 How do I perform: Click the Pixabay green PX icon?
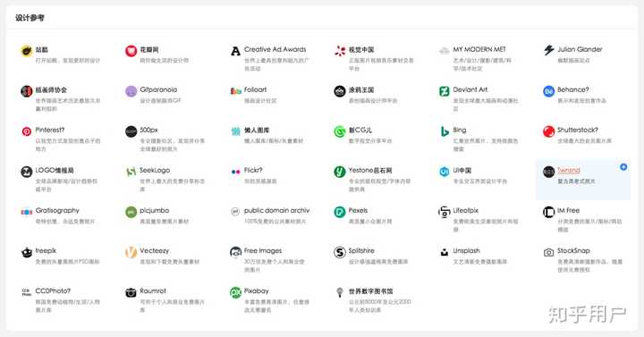tap(236, 292)
